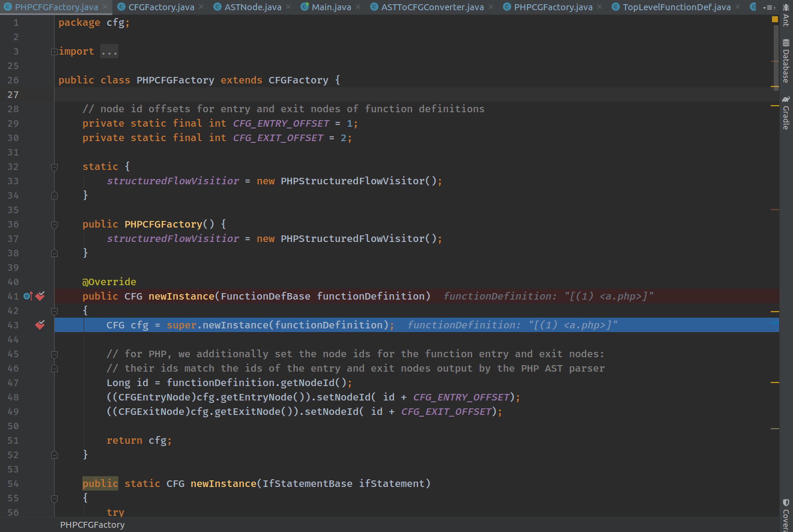
Task: Click the class icon on the Main.java tab
Action: click(x=305, y=7)
